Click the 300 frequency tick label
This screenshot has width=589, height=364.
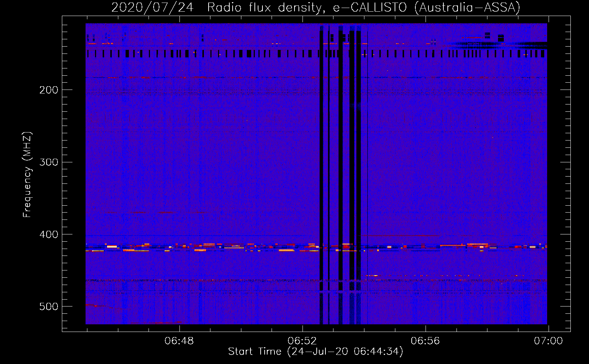(49, 162)
